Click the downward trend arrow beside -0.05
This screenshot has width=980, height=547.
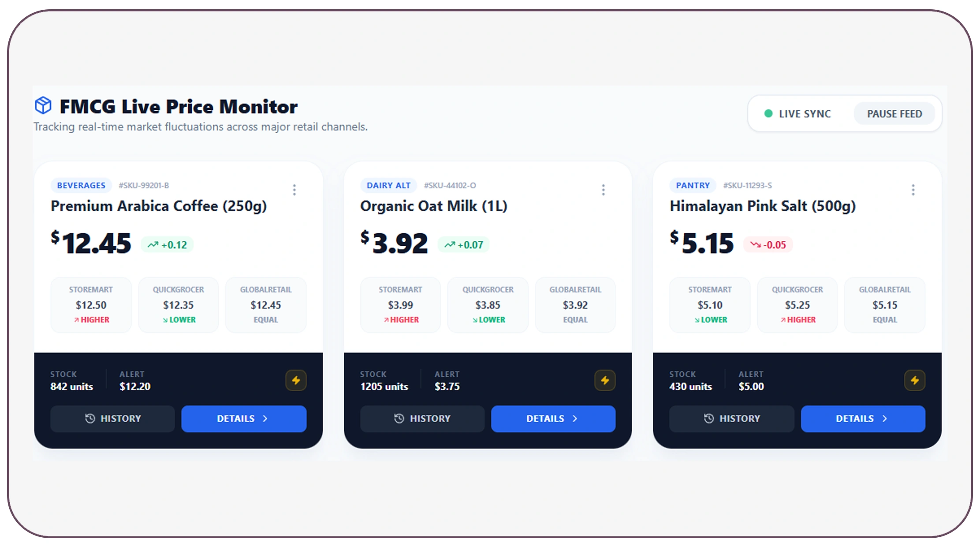coord(756,245)
